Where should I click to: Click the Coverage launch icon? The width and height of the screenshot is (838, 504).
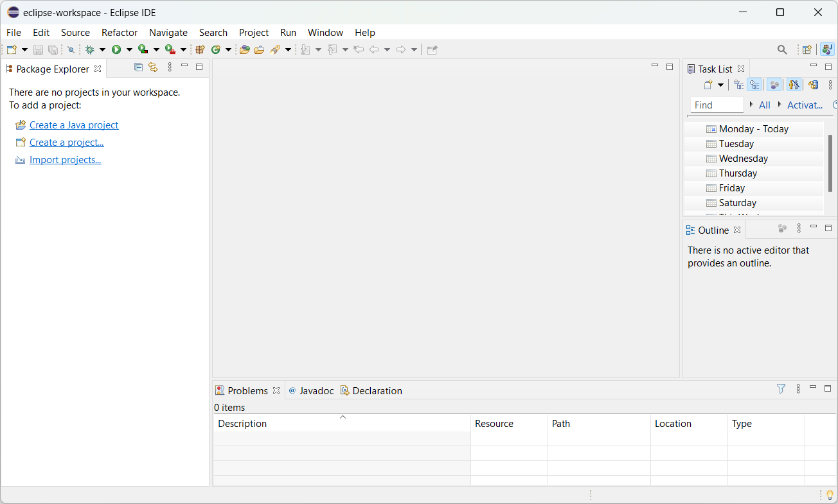click(x=143, y=49)
